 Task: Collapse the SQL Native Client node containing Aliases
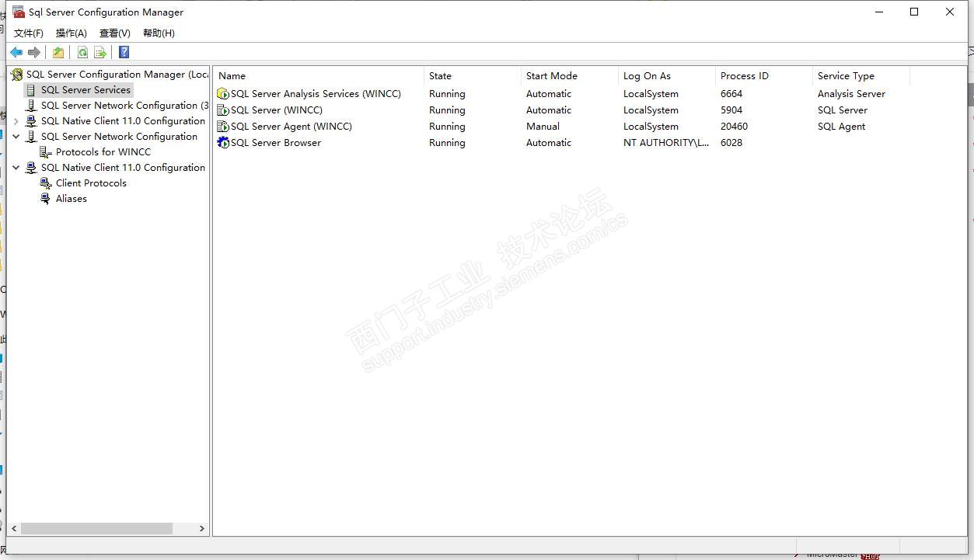click(x=16, y=168)
